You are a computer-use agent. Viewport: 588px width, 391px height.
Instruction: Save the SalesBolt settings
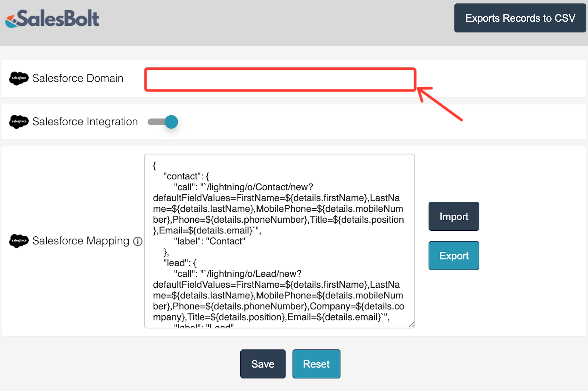click(x=262, y=364)
